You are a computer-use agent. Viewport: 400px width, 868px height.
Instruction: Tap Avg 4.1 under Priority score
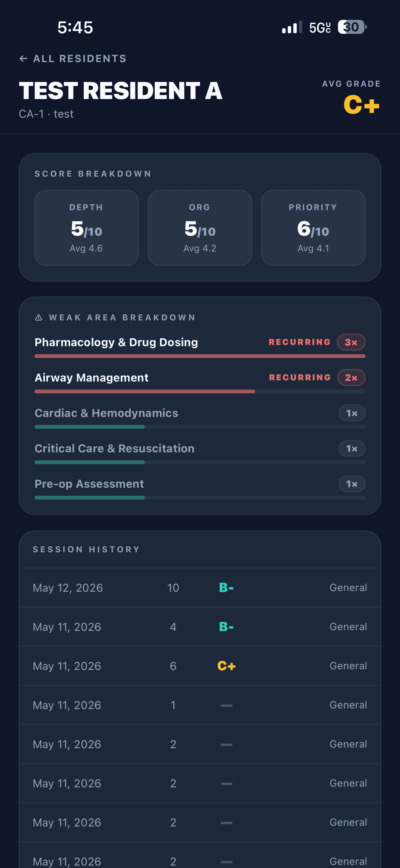tap(313, 248)
